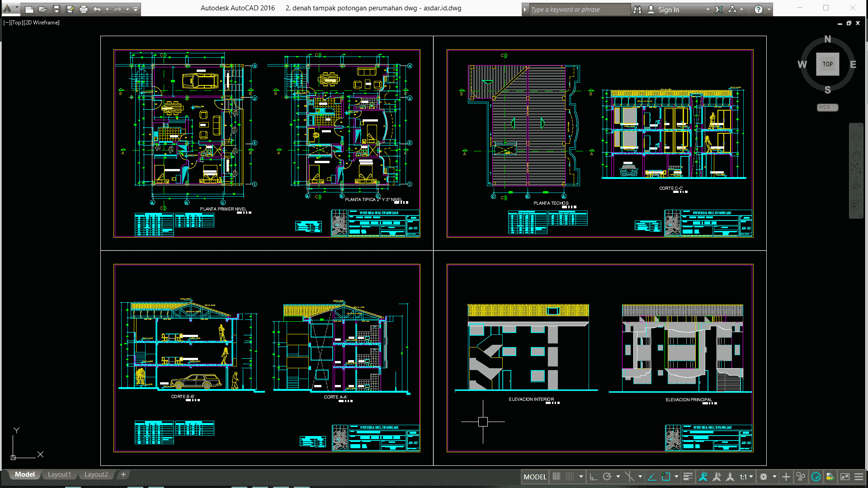Minimize the drawing document window
868x488 pixels.
click(x=840, y=23)
